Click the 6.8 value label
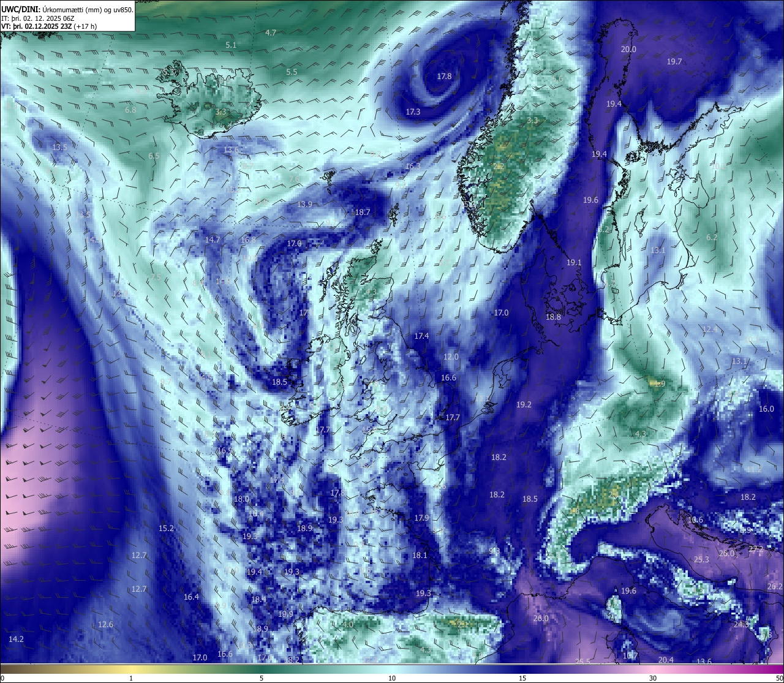784x683 pixels. click(130, 110)
